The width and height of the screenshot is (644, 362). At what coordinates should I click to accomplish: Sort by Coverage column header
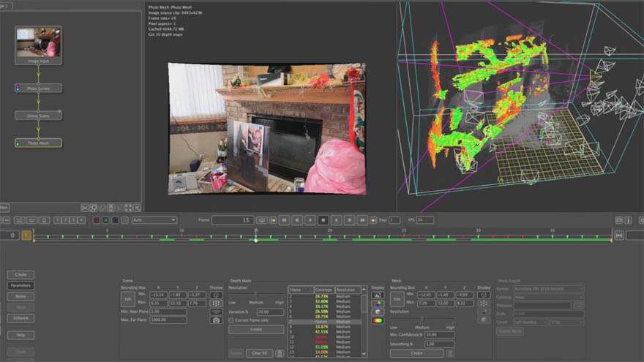click(323, 290)
